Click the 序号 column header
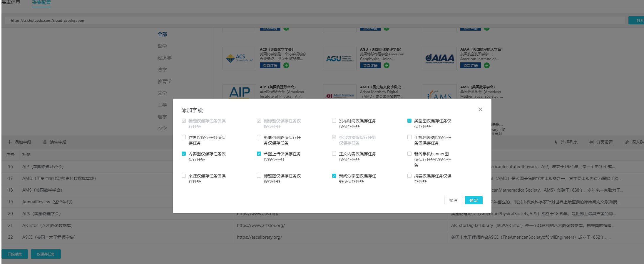This screenshot has height=264, width=644. 10,155
